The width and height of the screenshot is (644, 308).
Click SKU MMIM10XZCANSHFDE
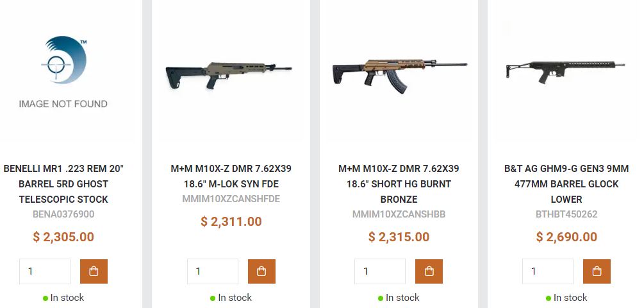tap(231, 199)
